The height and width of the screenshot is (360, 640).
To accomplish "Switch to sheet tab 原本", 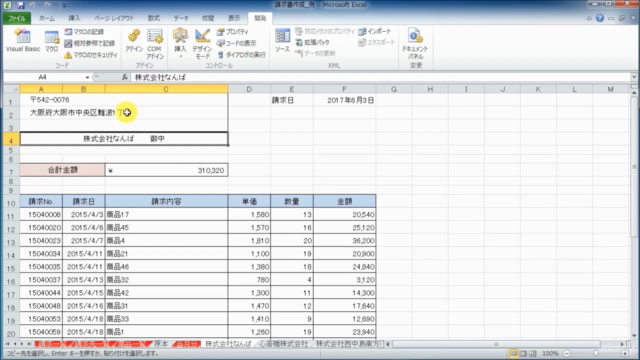I will click(161, 344).
